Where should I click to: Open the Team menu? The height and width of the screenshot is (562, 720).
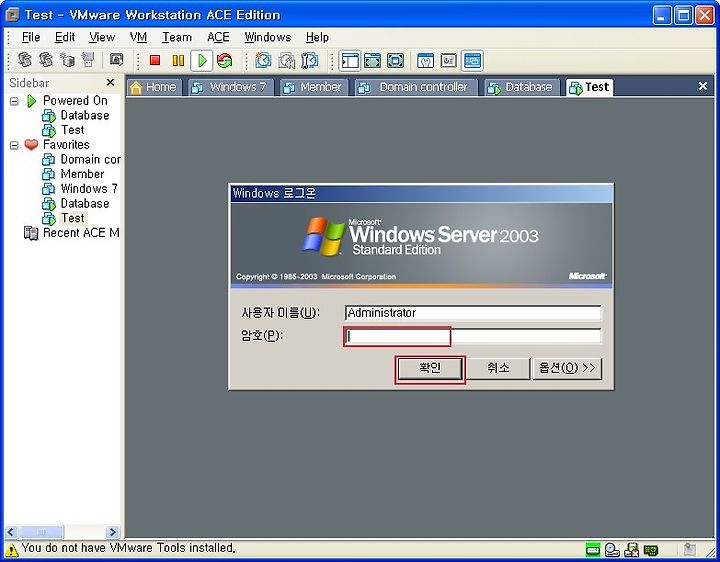coord(177,37)
